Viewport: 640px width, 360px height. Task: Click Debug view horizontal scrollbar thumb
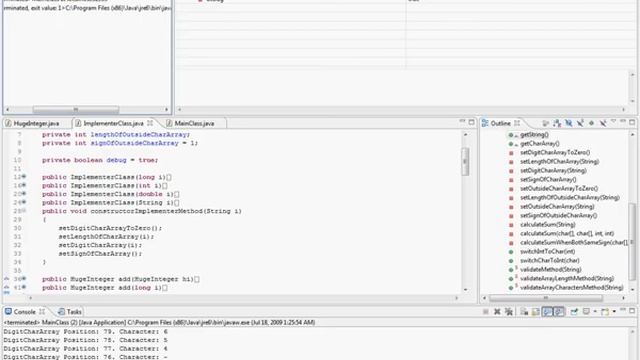(76, 109)
